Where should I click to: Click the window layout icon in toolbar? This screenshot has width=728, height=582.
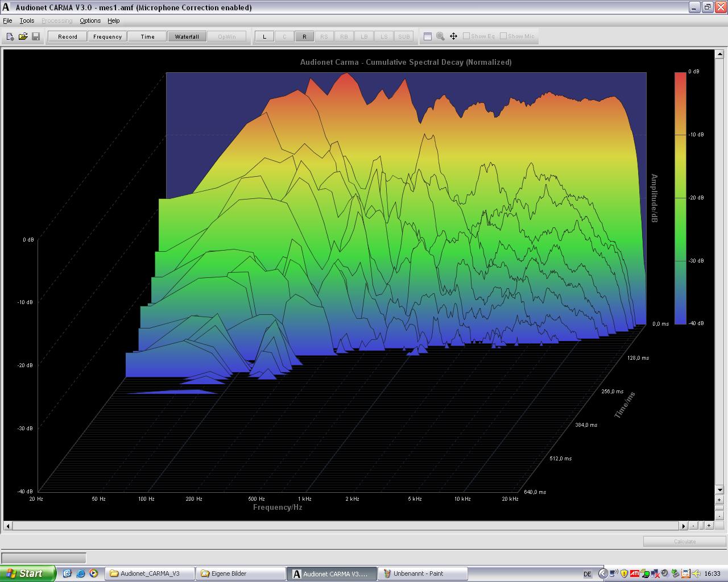428,36
